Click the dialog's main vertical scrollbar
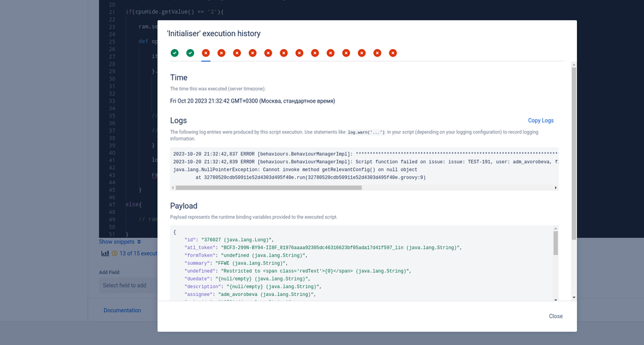Screen dimensions: 644x345 click(574, 154)
